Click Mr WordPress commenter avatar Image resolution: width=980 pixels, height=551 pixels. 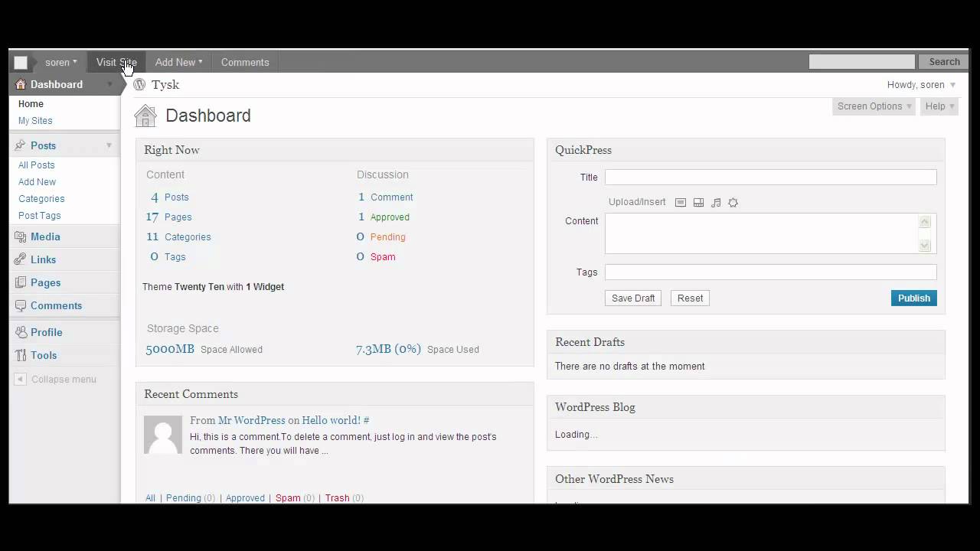(x=163, y=435)
